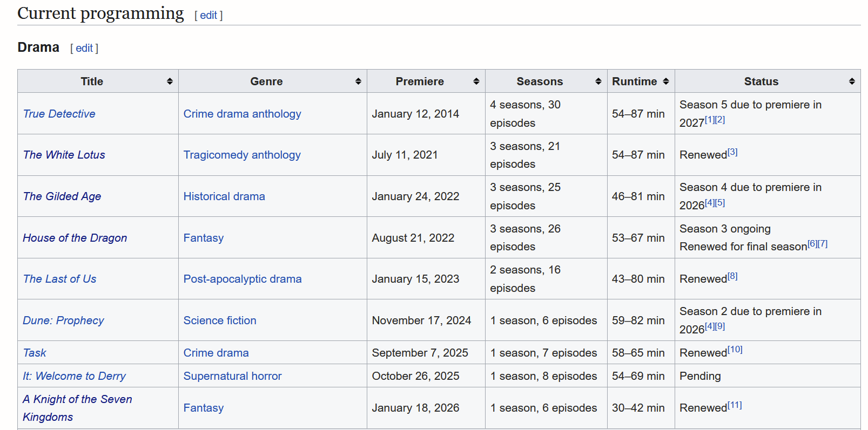The width and height of the screenshot is (868, 430).
Task: Follow the Crime drama link in Task row
Action: click(216, 353)
